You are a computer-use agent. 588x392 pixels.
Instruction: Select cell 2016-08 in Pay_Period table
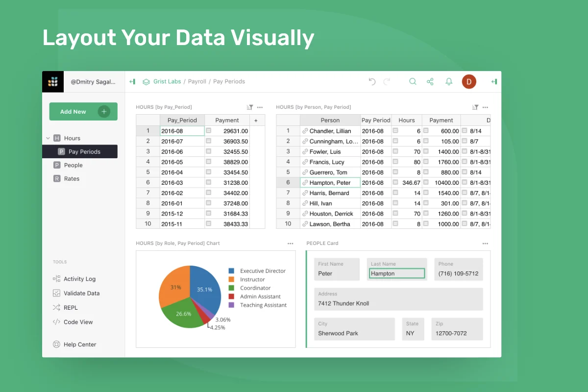182,131
